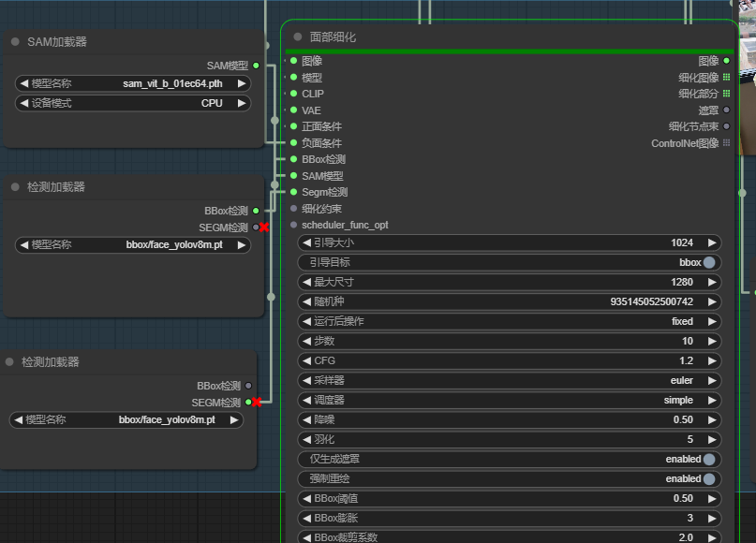Click VAE input port on 面部细化
756x543 pixels.
point(293,110)
